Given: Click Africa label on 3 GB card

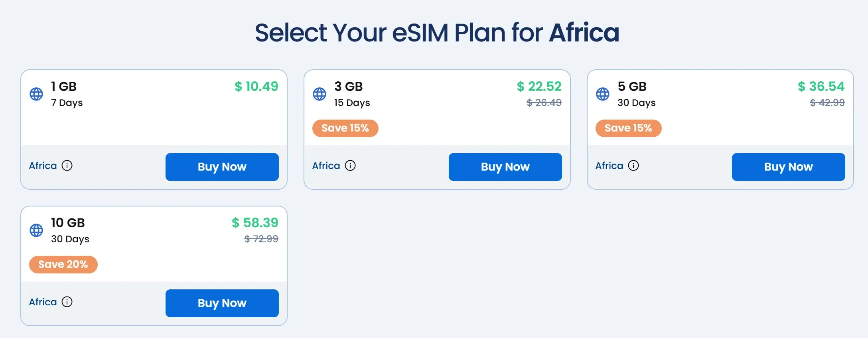Looking at the screenshot, I should (x=326, y=166).
